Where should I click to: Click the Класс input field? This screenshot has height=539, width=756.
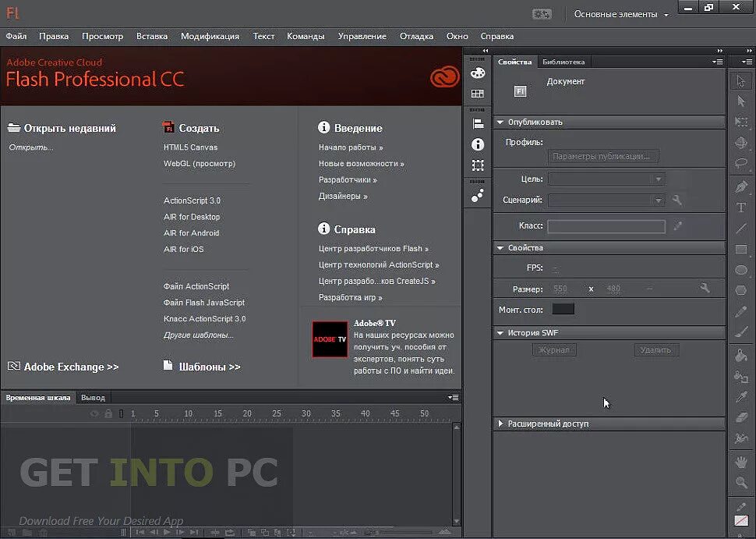click(606, 226)
